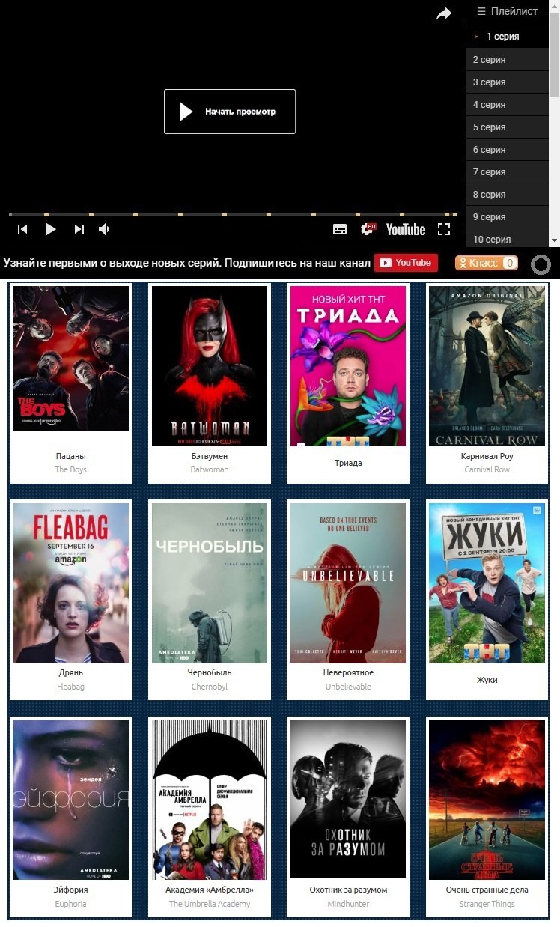560x927 pixels.
Task: Select 3 серия in playlist
Action: tap(507, 82)
